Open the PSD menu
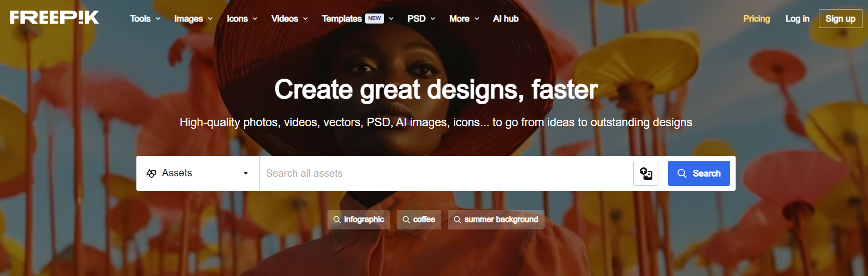 tap(421, 19)
